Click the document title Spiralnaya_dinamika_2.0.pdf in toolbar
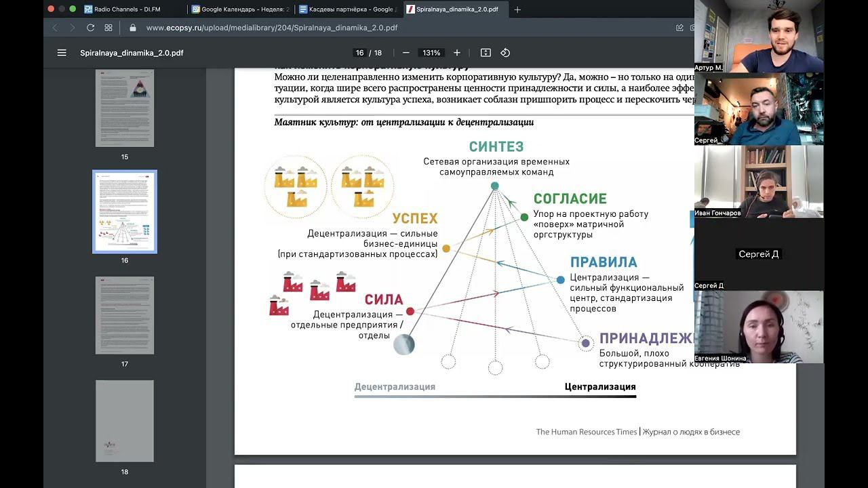Image resolution: width=868 pixels, height=488 pixels. (132, 53)
